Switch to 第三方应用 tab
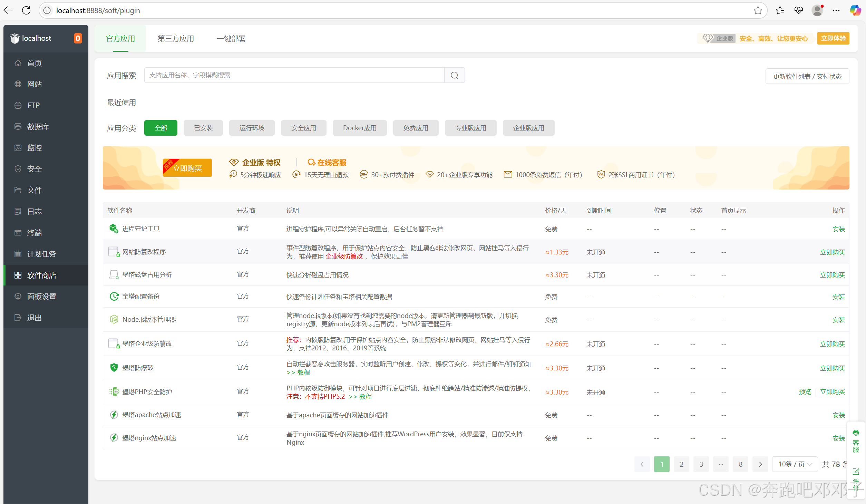This screenshot has height=504, width=866. click(x=176, y=39)
